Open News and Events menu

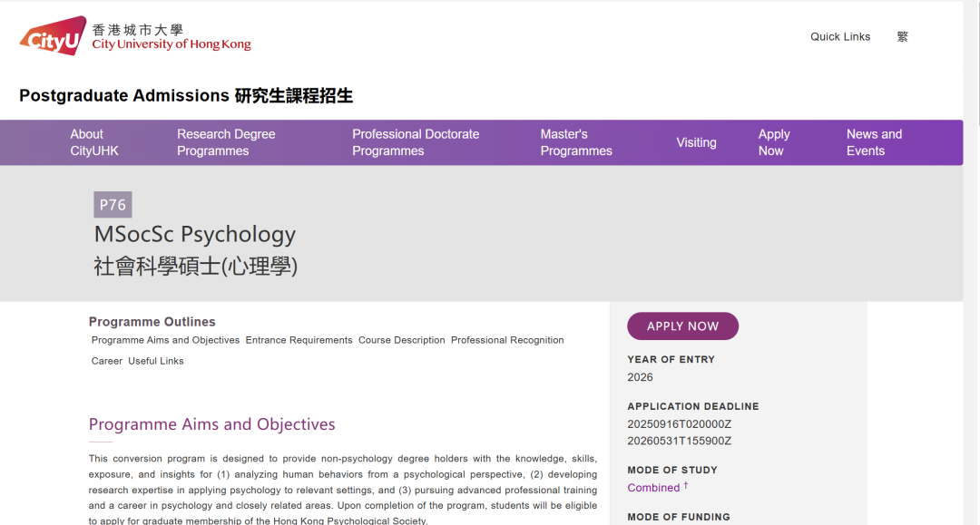pos(874,142)
